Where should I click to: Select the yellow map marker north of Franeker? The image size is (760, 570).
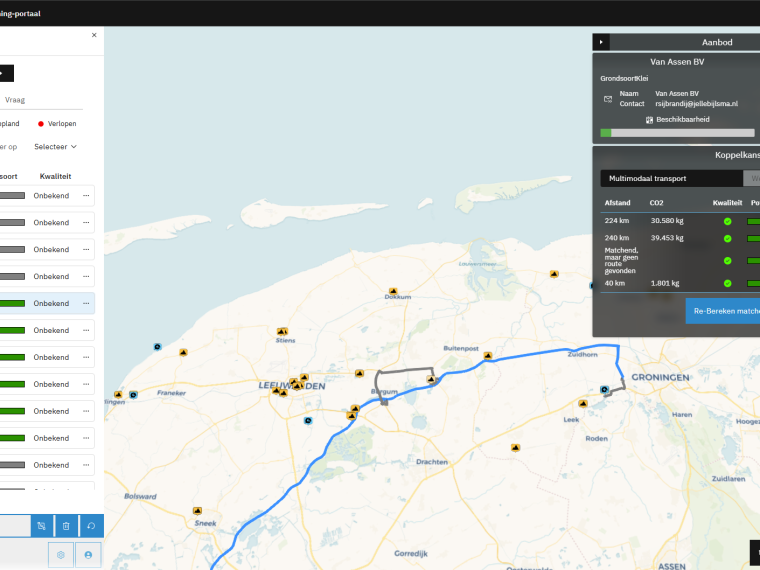(183, 352)
